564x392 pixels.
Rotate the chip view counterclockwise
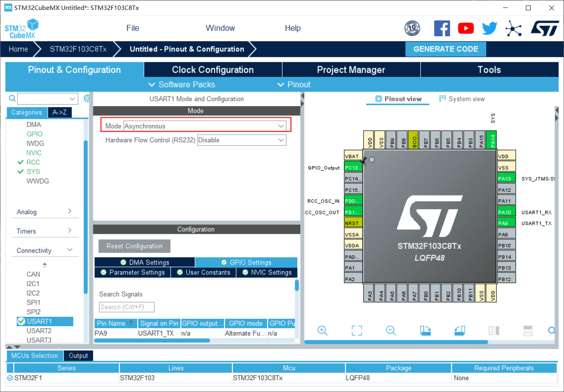[x=459, y=331]
